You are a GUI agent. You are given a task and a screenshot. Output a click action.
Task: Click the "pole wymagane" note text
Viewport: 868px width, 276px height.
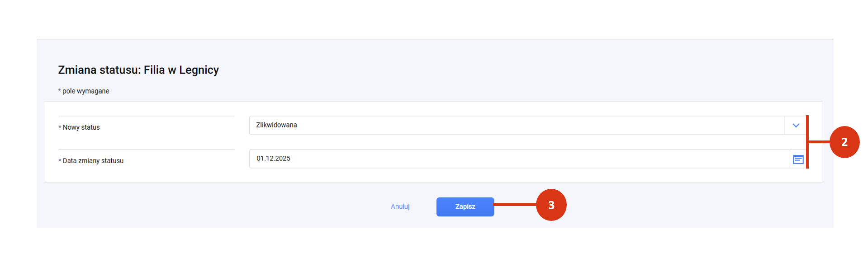pos(86,91)
